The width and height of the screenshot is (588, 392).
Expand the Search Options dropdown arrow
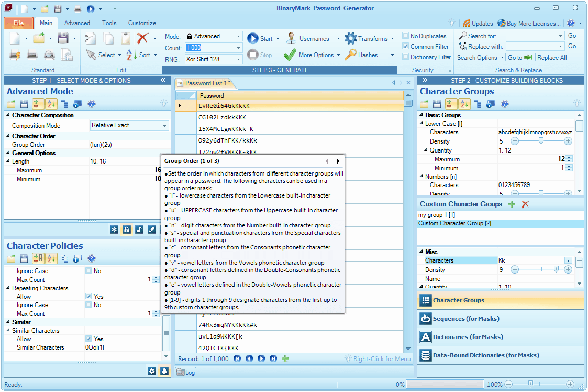502,58
